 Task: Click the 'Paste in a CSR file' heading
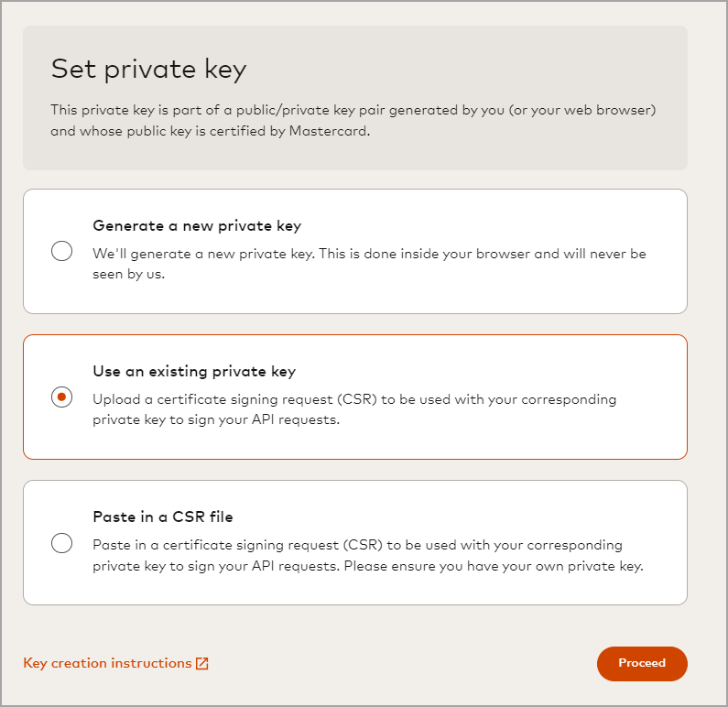pos(169,517)
